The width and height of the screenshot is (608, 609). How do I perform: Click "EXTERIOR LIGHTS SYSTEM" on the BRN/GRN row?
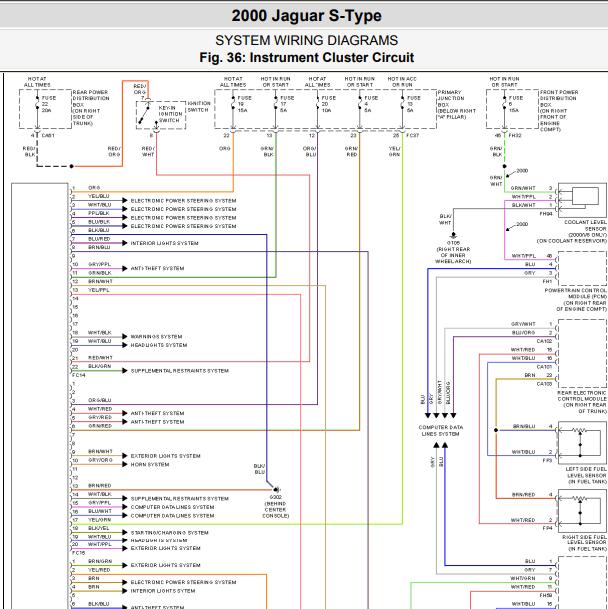pyautogui.click(x=166, y=566)
